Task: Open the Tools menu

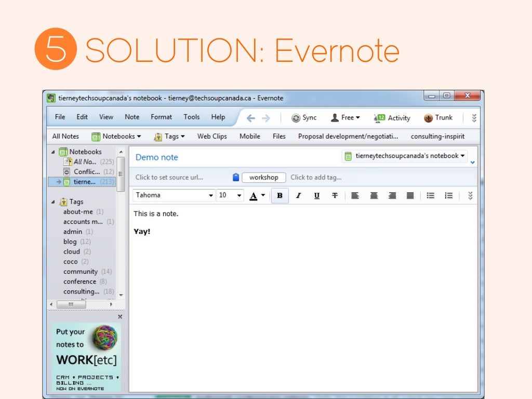Action: (x=192, y=117)
